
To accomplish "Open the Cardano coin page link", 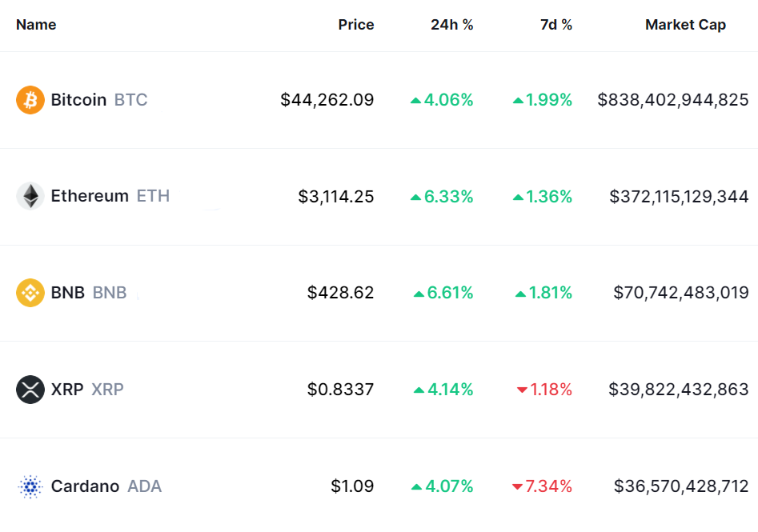I will click(x=85, y=486).
